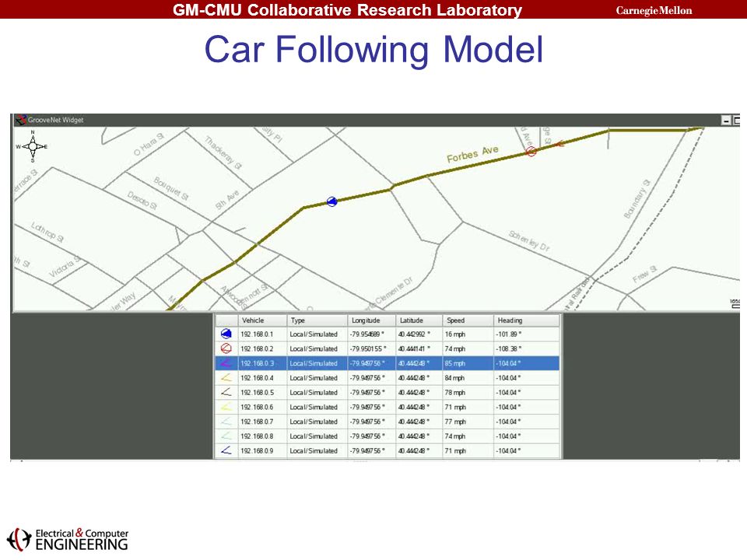Screen dimensions: 747x560
Task: Click red vehicle icon in 192.168.0.2 row
Action: [x=226, y=348]
